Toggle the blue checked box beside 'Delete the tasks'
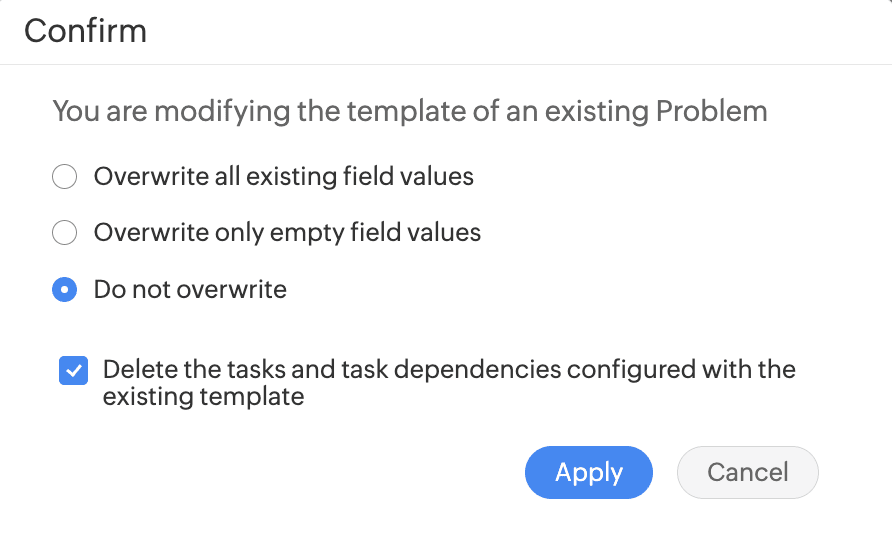Screen dimensions: 892x538 tap(73, 371)
